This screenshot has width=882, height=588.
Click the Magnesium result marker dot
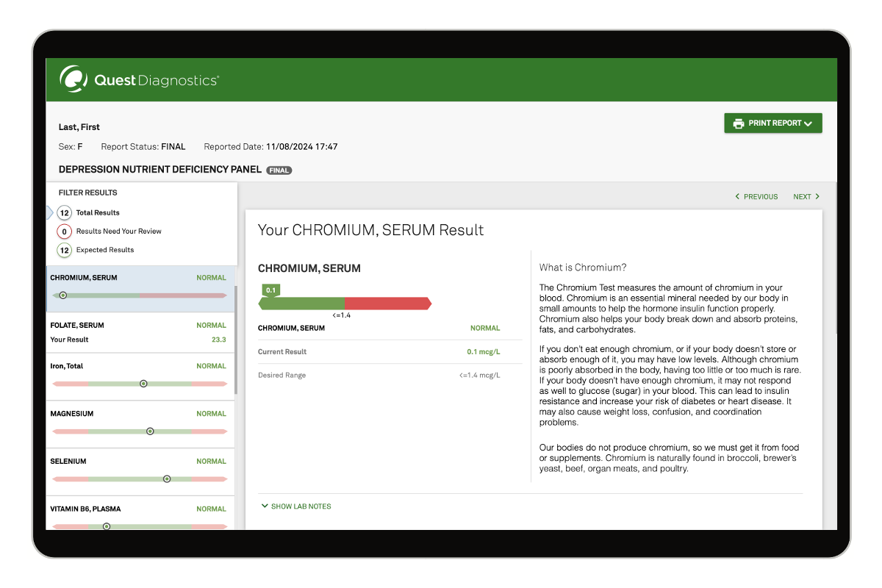tap(150, 431)
